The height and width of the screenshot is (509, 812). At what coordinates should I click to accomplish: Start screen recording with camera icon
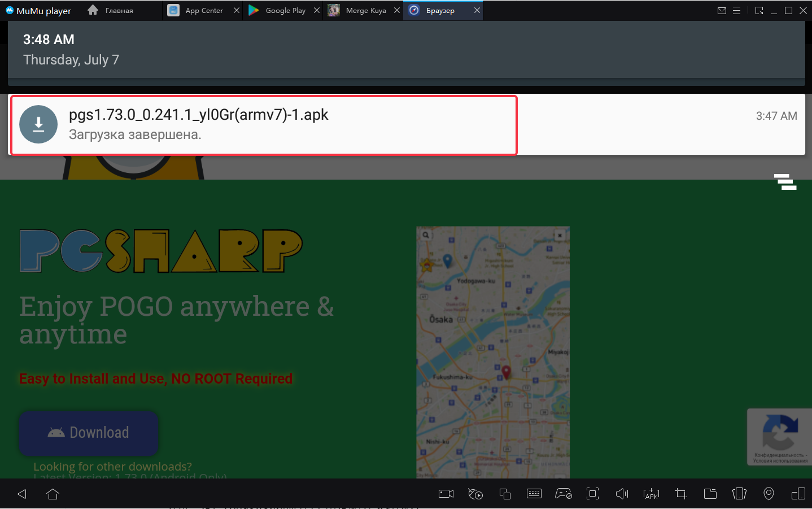(446, 494)
